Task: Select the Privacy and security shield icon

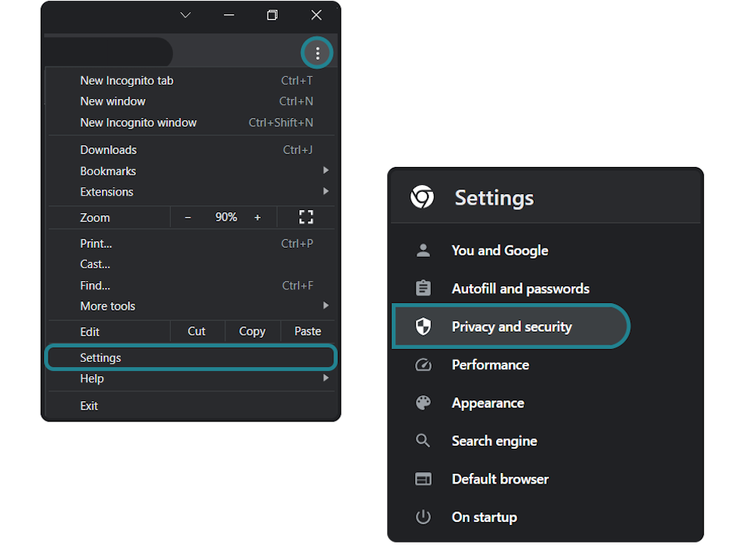Action: click(x=423, y=326)
